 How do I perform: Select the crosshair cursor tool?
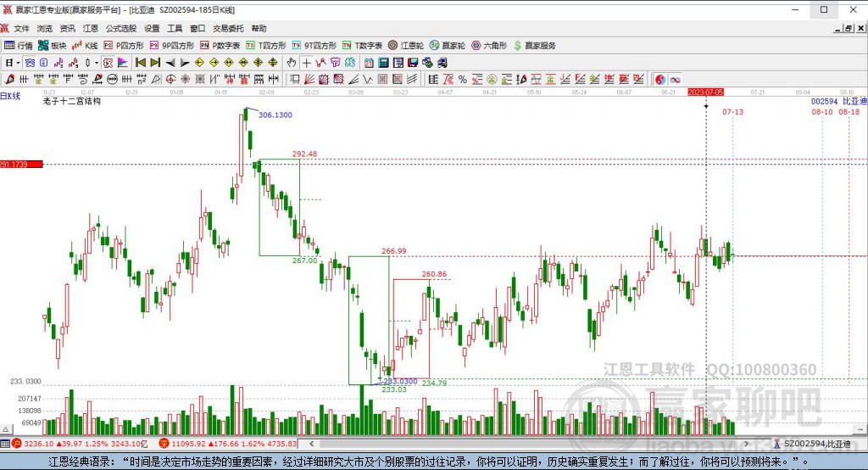coord(306,63)
